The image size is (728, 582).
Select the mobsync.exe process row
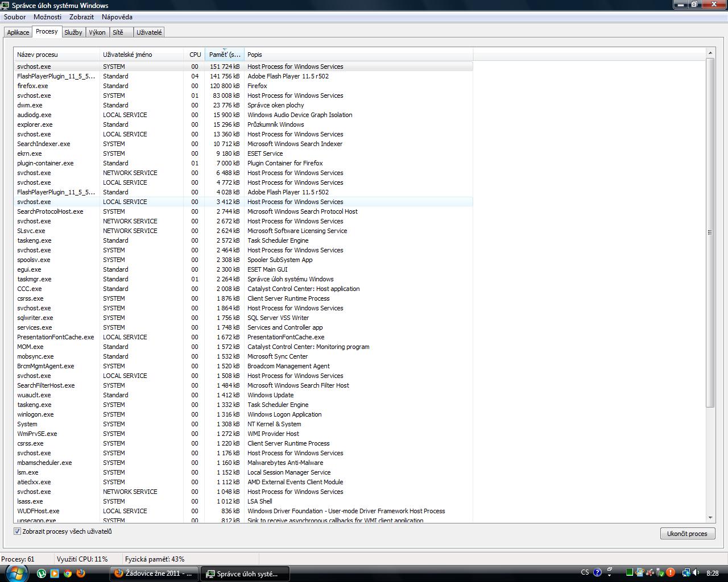tap(243, 356)
